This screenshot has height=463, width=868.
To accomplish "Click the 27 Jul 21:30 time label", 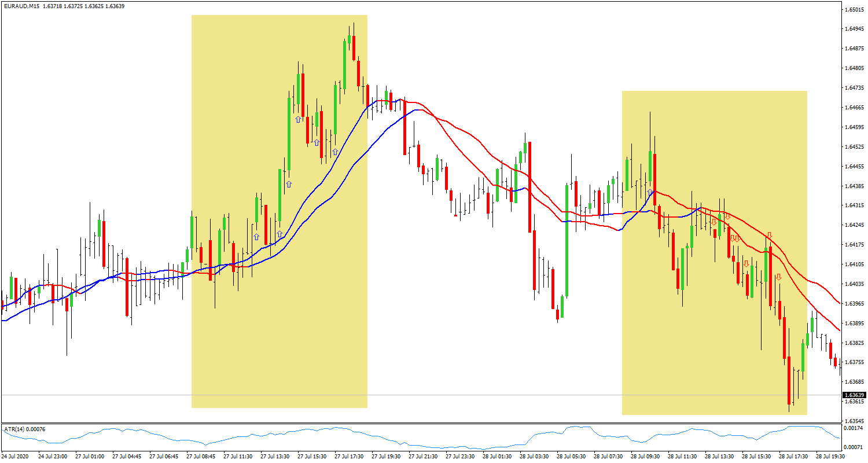I will 424,457.
